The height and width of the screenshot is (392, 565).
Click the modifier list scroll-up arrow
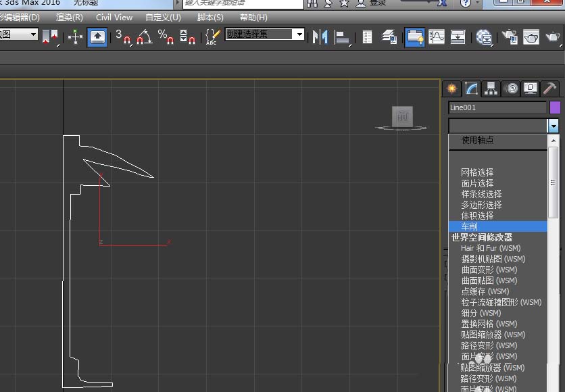coord(554,140)
